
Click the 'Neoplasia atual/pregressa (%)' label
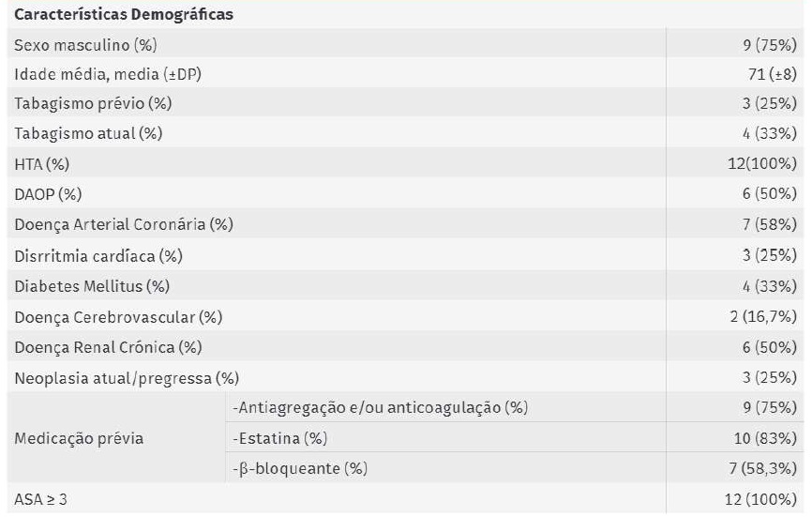pos(127,378)
